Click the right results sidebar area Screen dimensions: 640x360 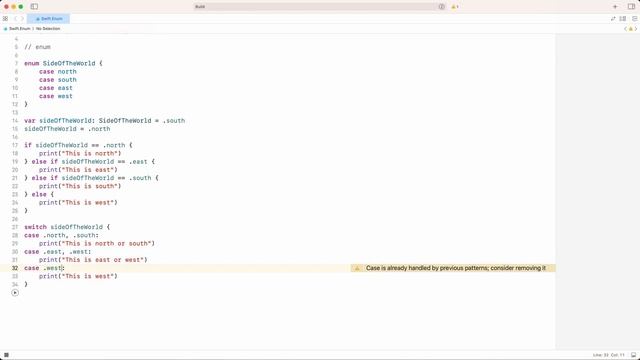[x=597, y=191]
